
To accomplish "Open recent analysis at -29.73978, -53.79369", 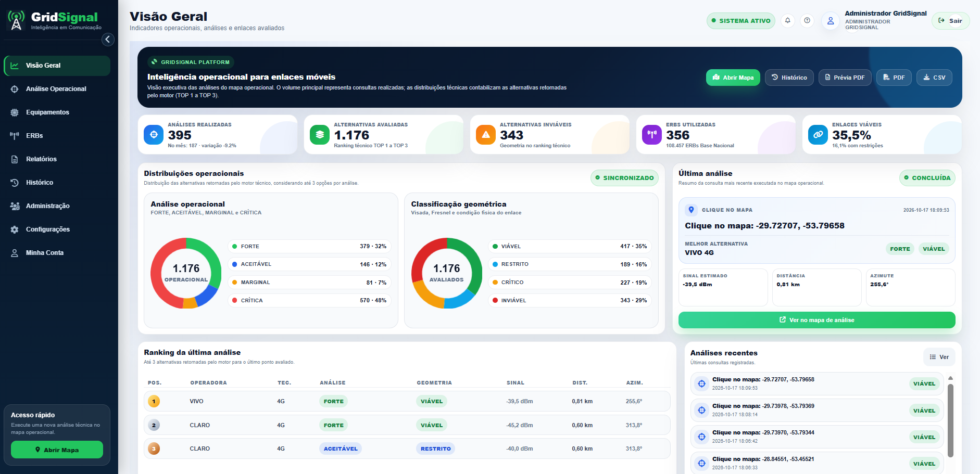I will click(x=817, y=410).
